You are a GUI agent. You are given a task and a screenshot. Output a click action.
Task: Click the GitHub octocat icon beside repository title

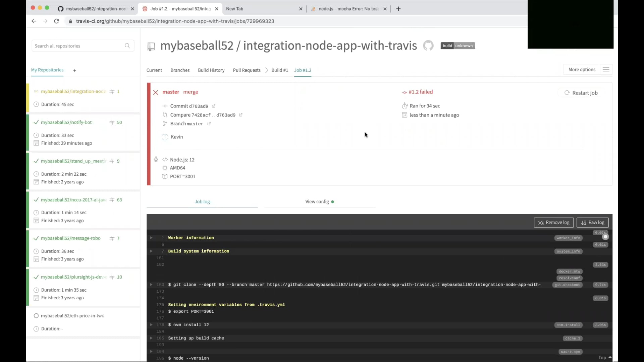coord(428,46)
